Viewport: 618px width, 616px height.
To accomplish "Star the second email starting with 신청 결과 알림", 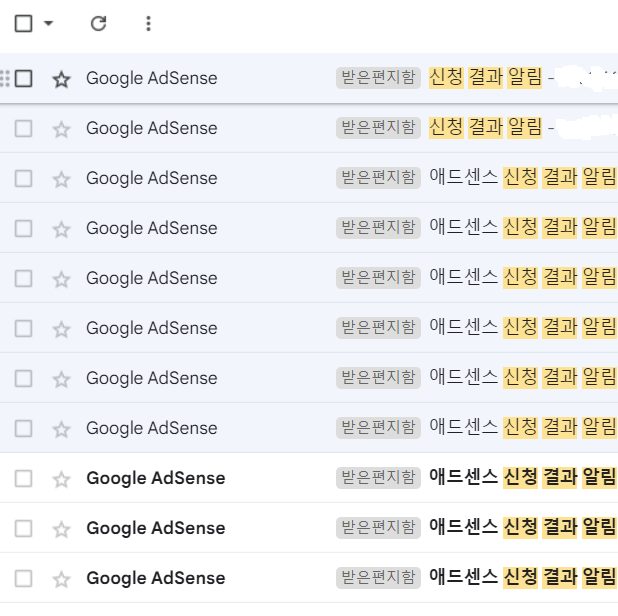I will tap(61, 129).
